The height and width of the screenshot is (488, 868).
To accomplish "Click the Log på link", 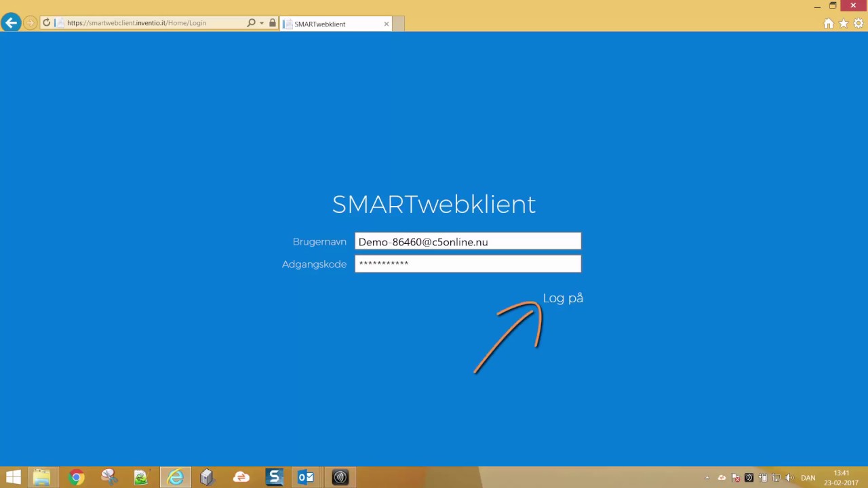I will (x=563, y=298).
